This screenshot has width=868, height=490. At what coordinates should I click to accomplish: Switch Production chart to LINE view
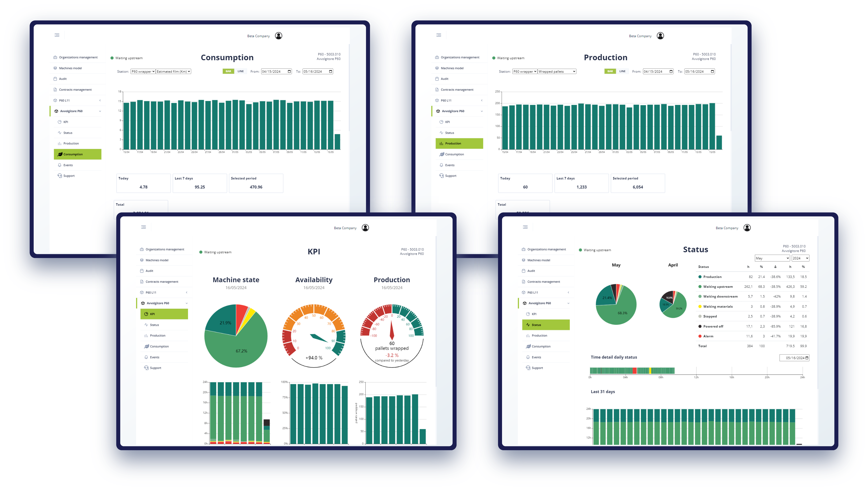click(x=622, y=71)
